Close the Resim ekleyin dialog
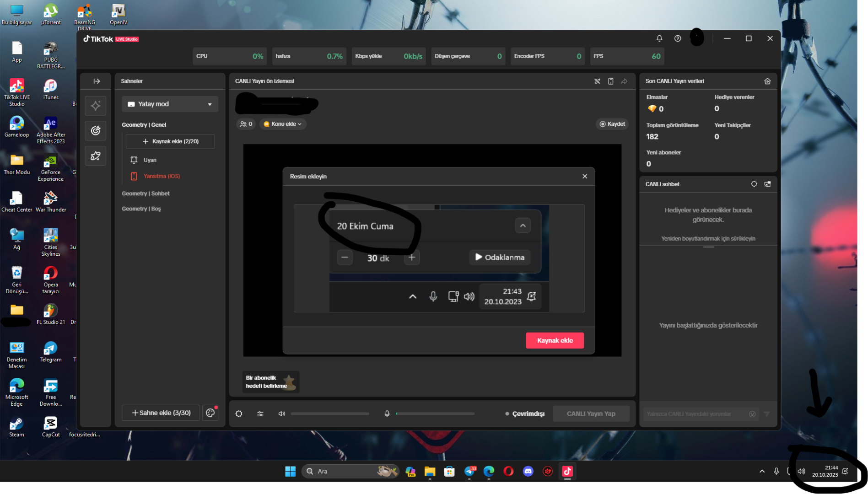The height and width of the screenshot is (494, 868). [x=585, y=176]
